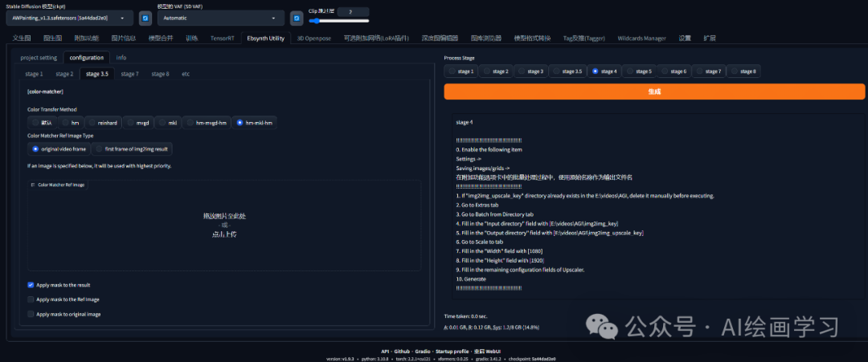Open the stage 7 configuration tab
This screenshot has width=868, height=362.
click(130, 74)
